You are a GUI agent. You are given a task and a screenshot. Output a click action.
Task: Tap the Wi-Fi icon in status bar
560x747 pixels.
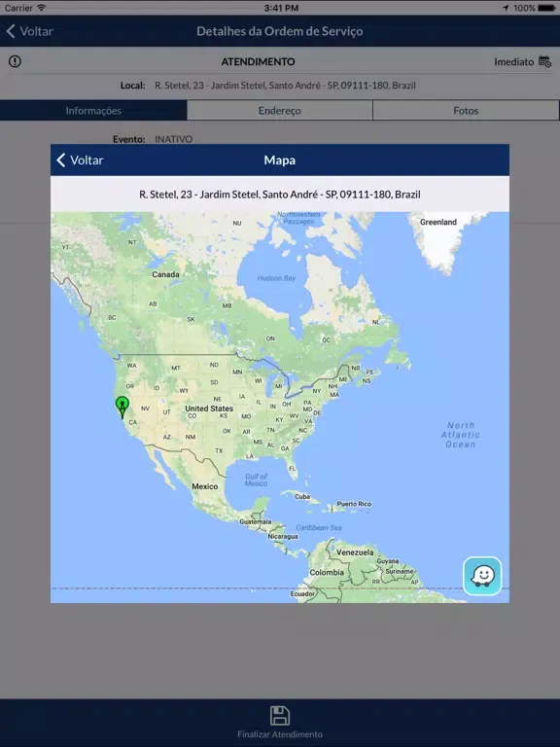42,8
